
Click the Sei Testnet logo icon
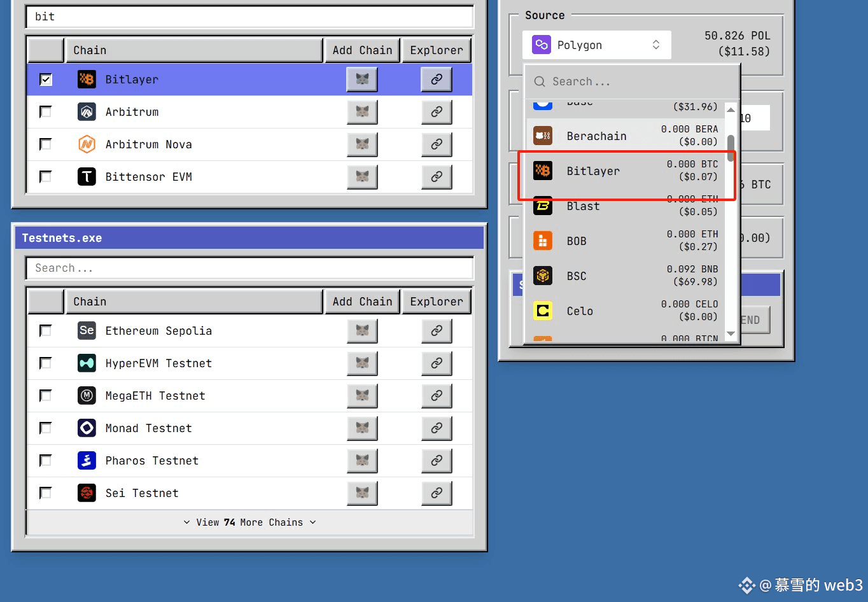87,493
